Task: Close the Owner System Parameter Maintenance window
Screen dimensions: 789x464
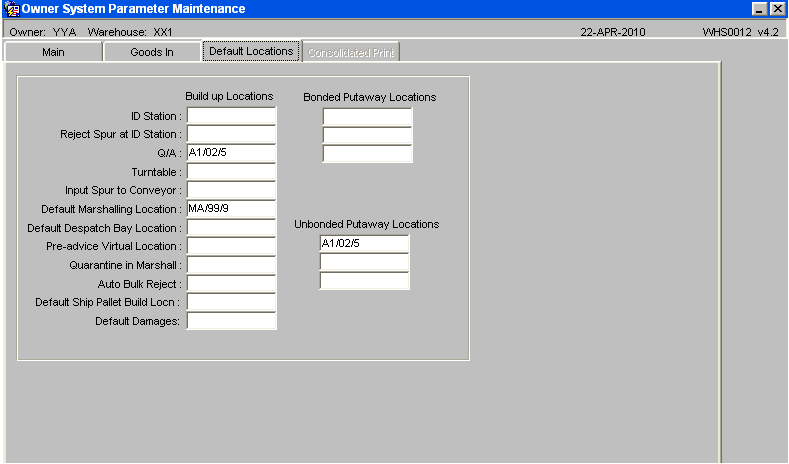Action: (777, 9)
